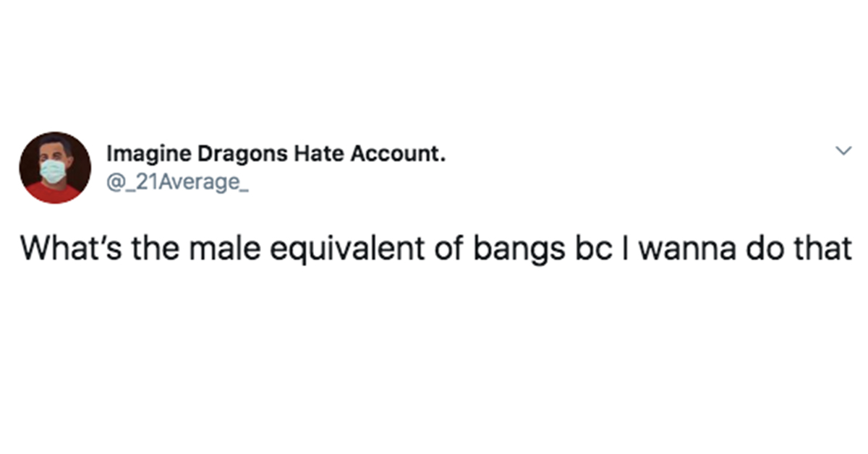Click the face mask on the avatar
This screenshot has width=868, height=454.
(53, 171)
